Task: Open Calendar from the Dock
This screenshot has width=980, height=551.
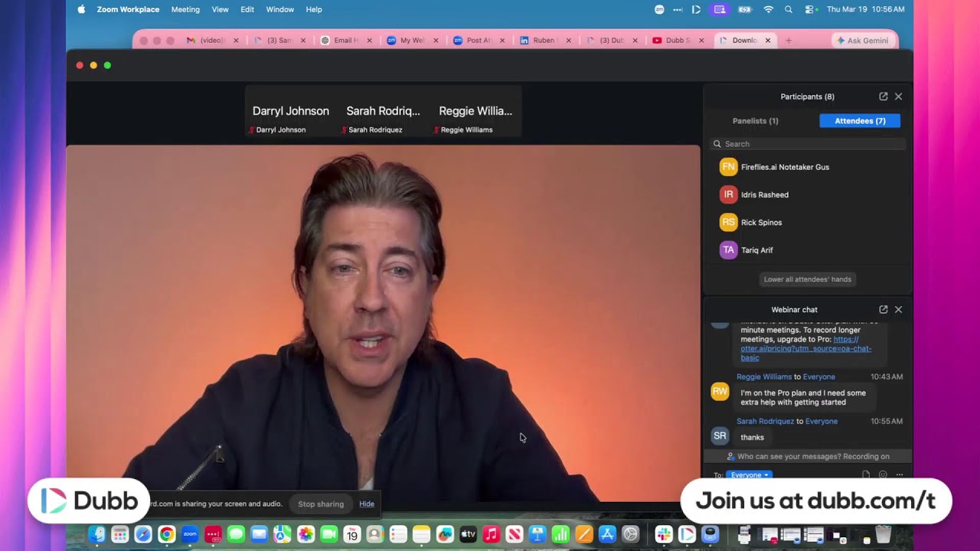Action: [x=351, y=534]
